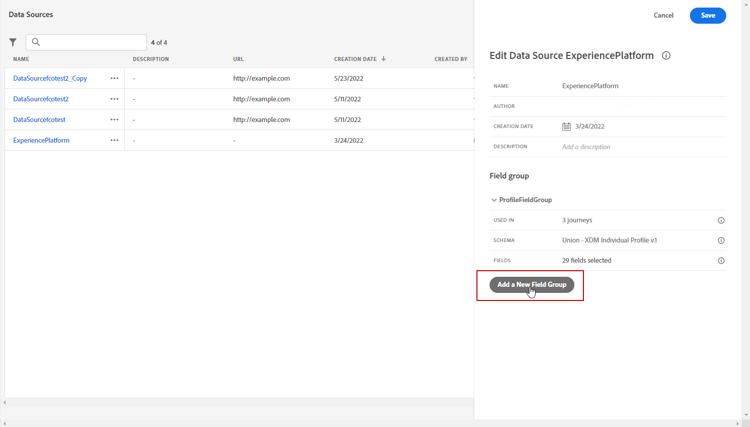Open more actions for ExperiencePlatform
The image size is (750, 427).
pos(114,140)
